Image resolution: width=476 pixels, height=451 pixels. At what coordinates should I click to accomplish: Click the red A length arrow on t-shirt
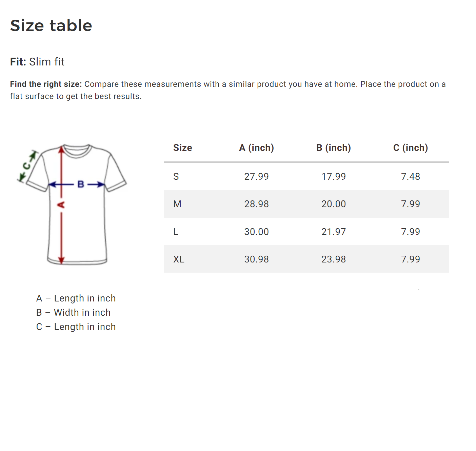(61, 231)
